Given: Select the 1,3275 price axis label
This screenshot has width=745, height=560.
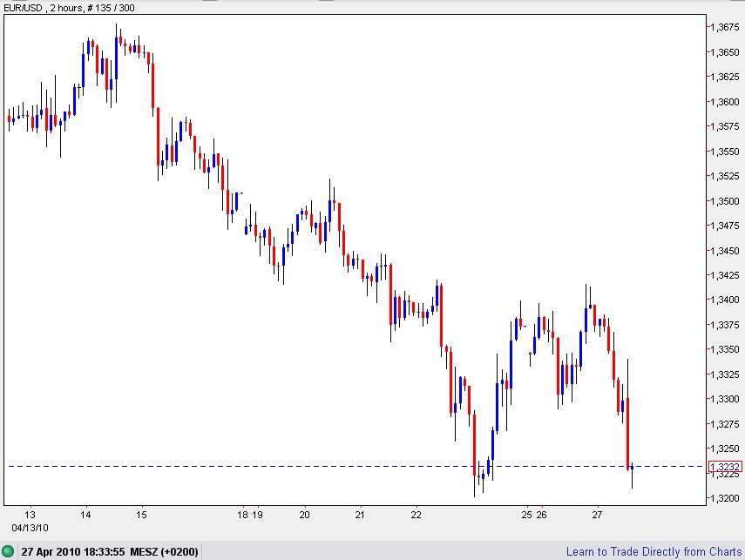Looking at the screenshot, I should click(726, 423).
